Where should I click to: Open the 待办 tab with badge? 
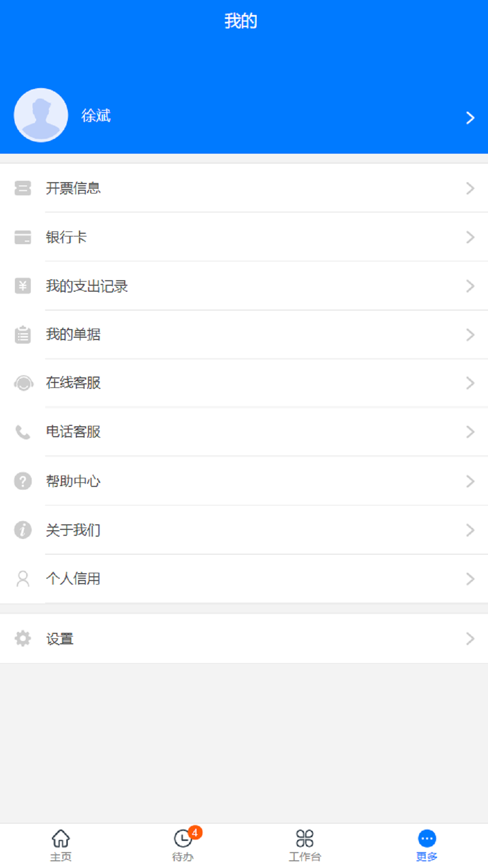(x=183, y=844)
